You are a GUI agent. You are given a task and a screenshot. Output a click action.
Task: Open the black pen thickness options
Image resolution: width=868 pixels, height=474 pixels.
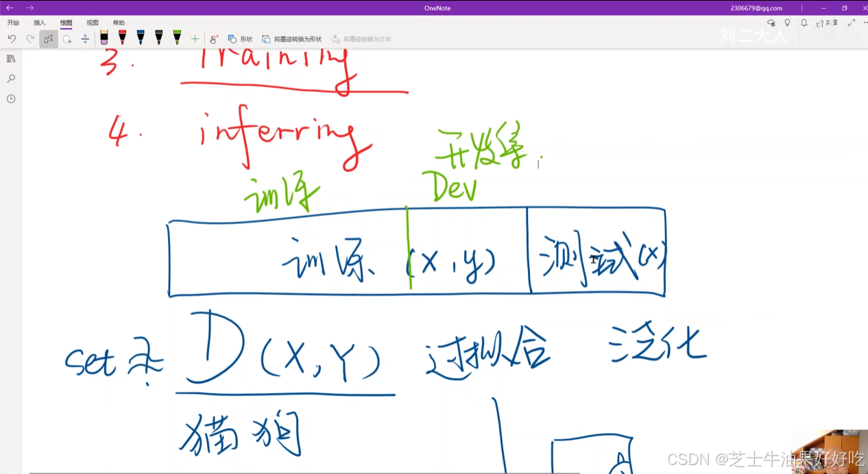[158, 38]
